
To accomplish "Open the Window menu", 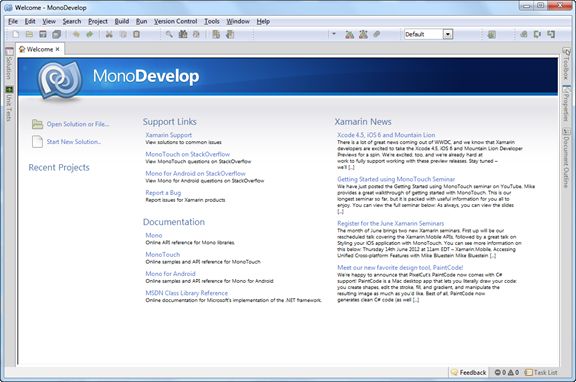I will (238, 21).
